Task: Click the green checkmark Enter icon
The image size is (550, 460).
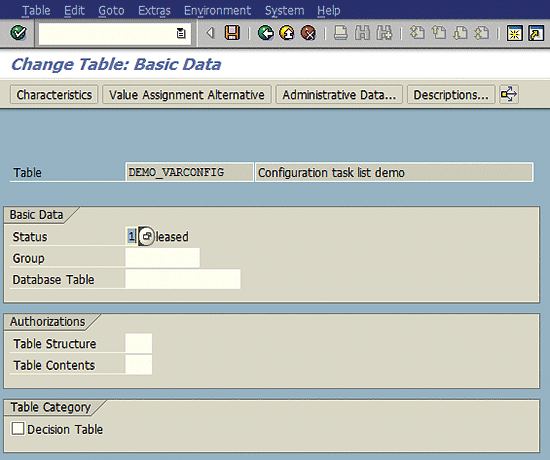Action: coord(19,33)
